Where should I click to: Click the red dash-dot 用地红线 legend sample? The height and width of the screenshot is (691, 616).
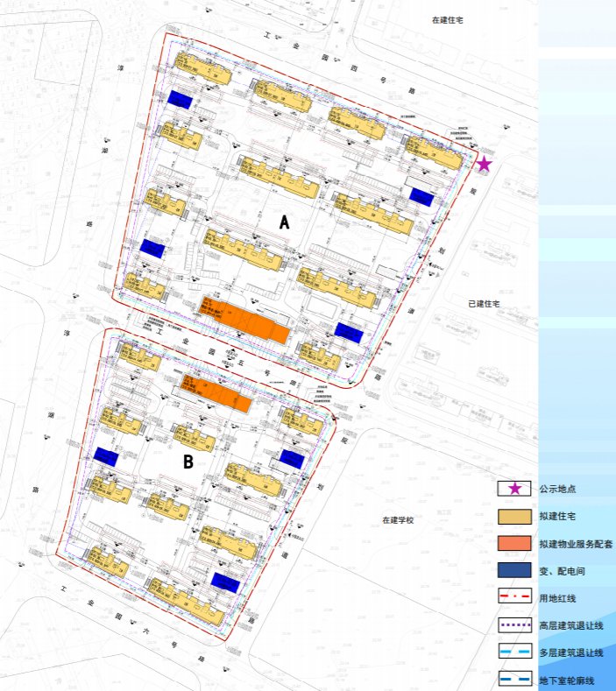[x=514, y=597]
